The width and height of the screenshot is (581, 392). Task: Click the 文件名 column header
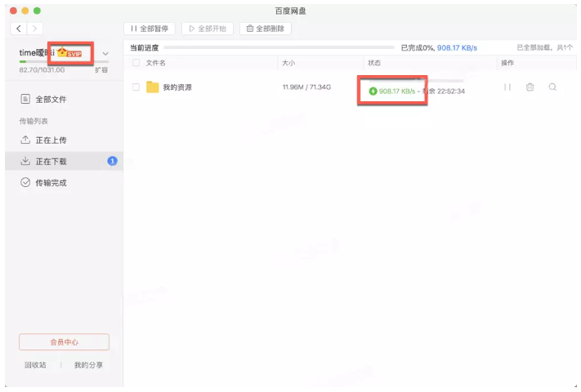point(155,63)
